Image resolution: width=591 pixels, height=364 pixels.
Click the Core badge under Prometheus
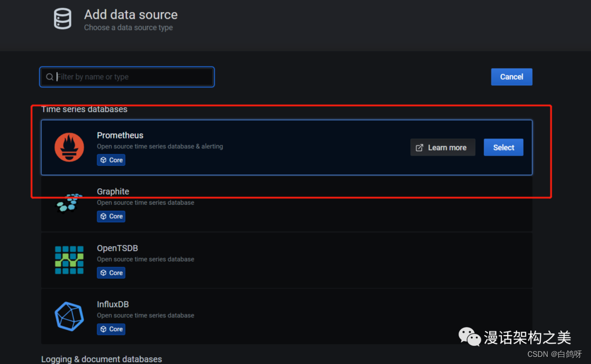pyautogui.click(x=111, y=160)
